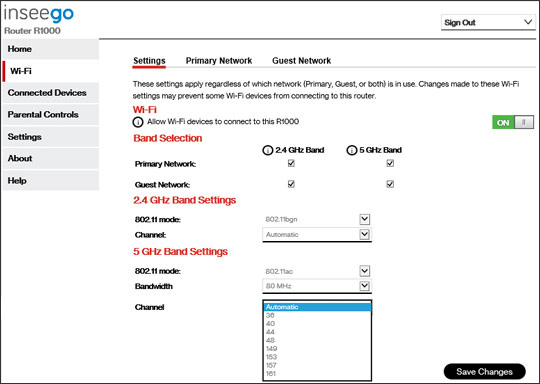This screenshot has width=540, height=384.
Task: Click the inseego logo
Action: pos(39,13)
